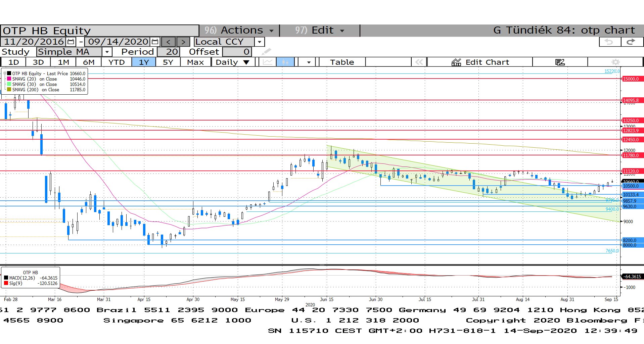Select the 1D range tab
This screenshot has width=644, height=344.
[x=13, y=62]
